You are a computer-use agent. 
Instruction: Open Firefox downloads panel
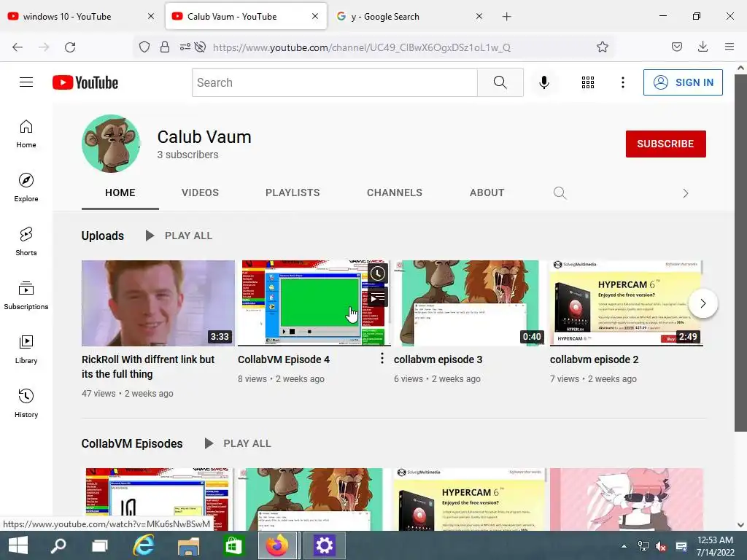click(703, 47)
